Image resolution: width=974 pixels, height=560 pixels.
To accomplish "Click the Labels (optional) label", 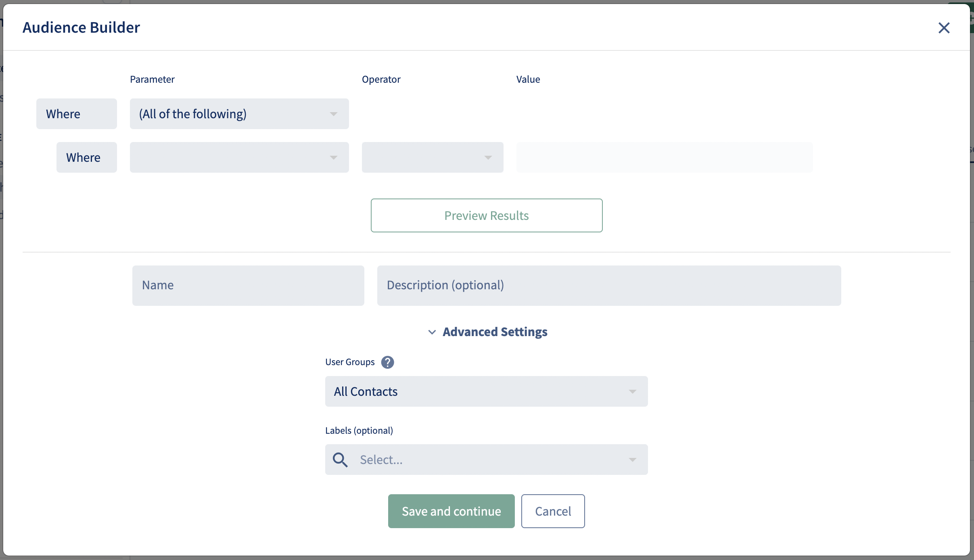I will click(359, 430).
